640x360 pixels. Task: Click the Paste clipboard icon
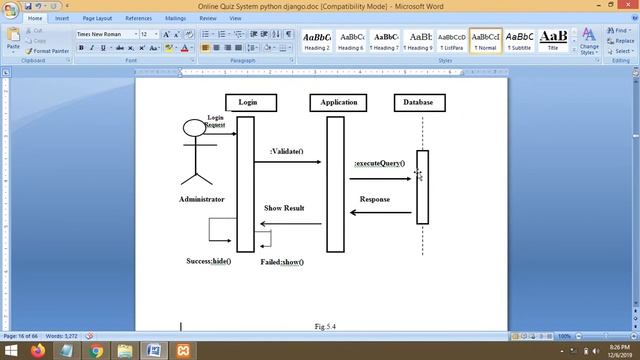[13, 35]
